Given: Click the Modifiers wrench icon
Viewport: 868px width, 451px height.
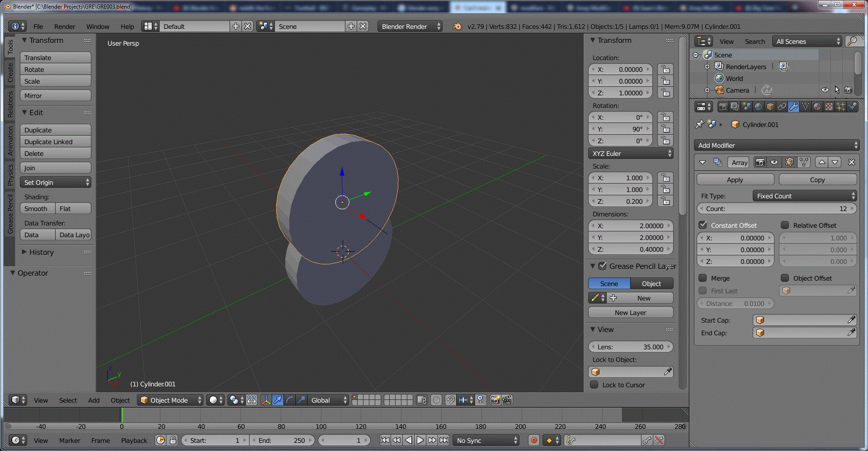Looking at the screenshot, I should tap(794, 107).
